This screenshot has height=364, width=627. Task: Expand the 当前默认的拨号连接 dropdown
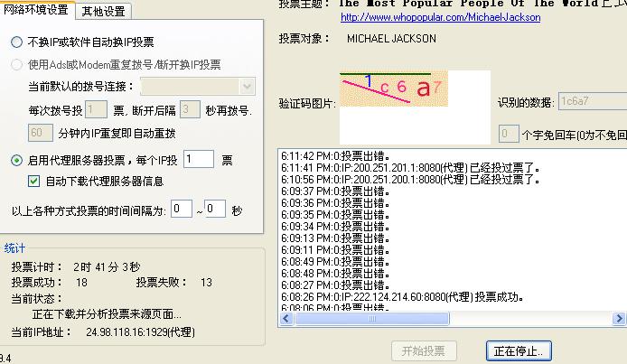click(x=248, y=87)
